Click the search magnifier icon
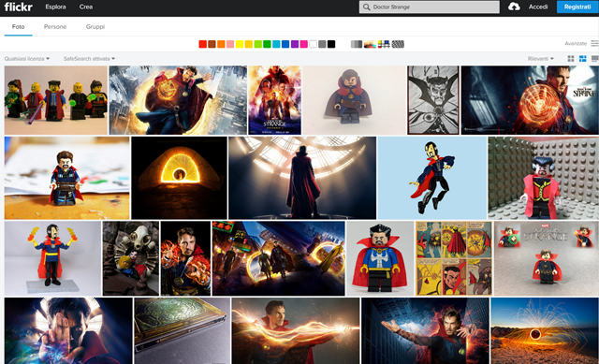Screen dimensions: 599x364 click(366, 7)
